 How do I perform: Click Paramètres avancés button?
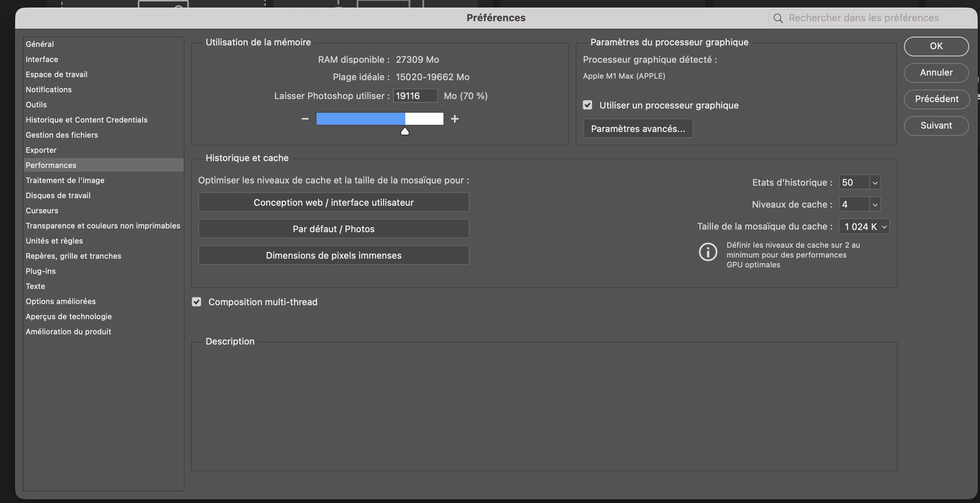coord(637,129)
